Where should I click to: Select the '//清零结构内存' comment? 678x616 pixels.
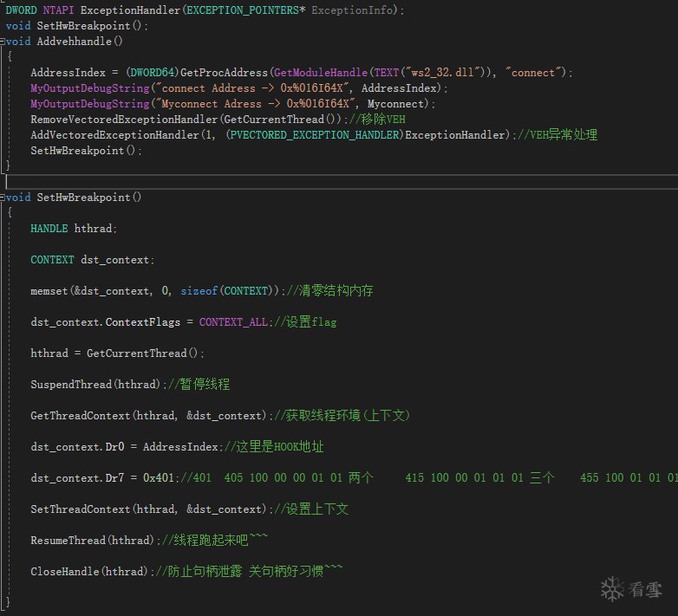tap(330, 291)
